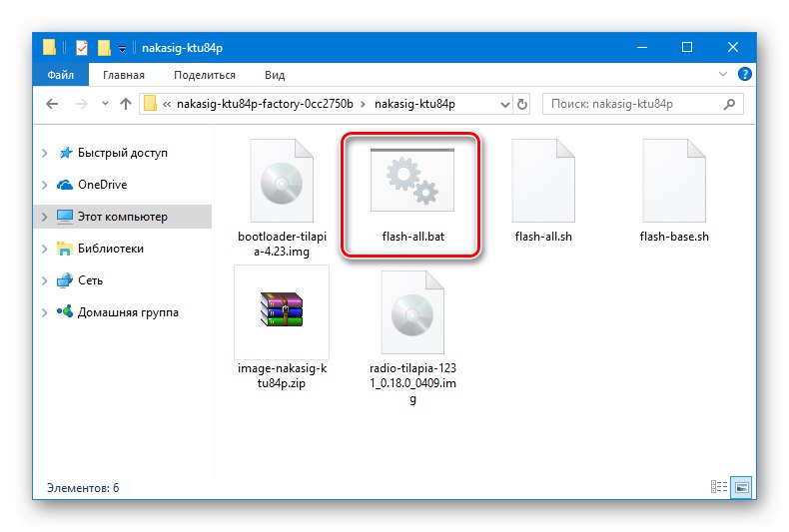
Task: Click the Back navigation arrow
Action: click(52, 104)
